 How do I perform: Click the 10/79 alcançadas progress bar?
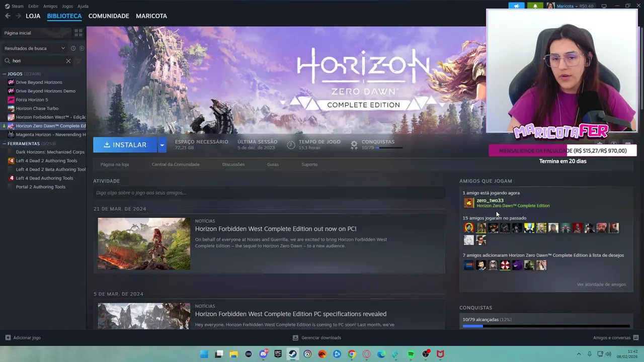[546, 326]
